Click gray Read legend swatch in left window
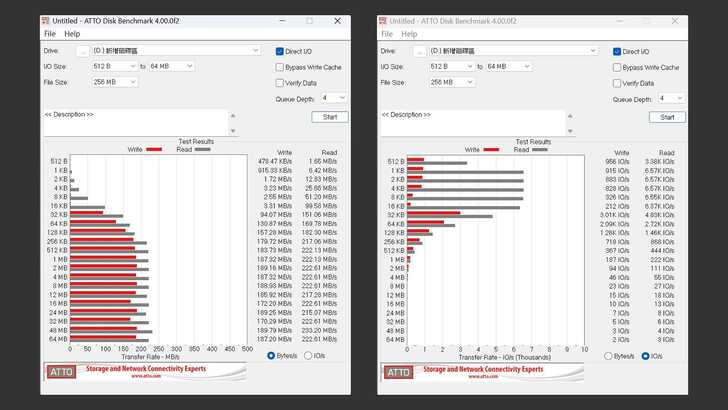The height and width of the screenshot is (410, 728). click(x=202, y=150)
